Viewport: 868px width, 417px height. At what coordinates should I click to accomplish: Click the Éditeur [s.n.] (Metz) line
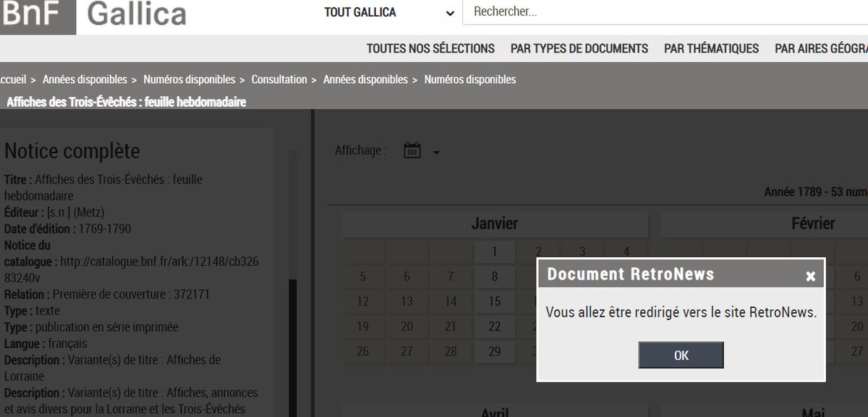tap(55, 212)
